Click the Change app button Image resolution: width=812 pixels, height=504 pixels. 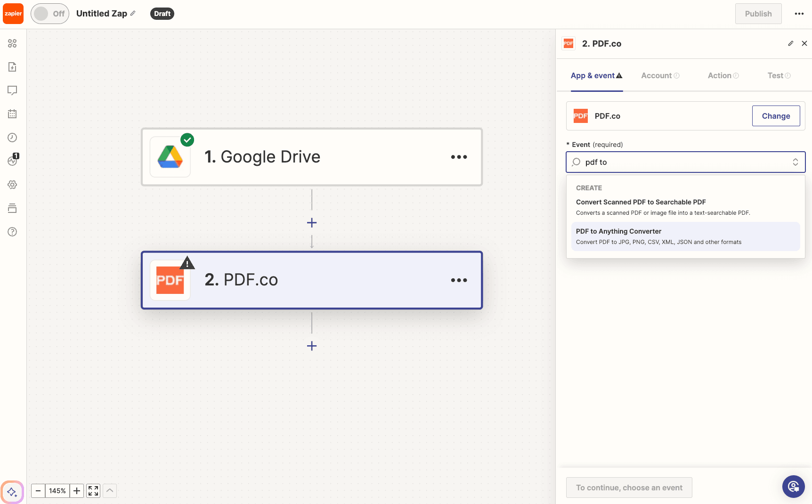coord(776,116)
